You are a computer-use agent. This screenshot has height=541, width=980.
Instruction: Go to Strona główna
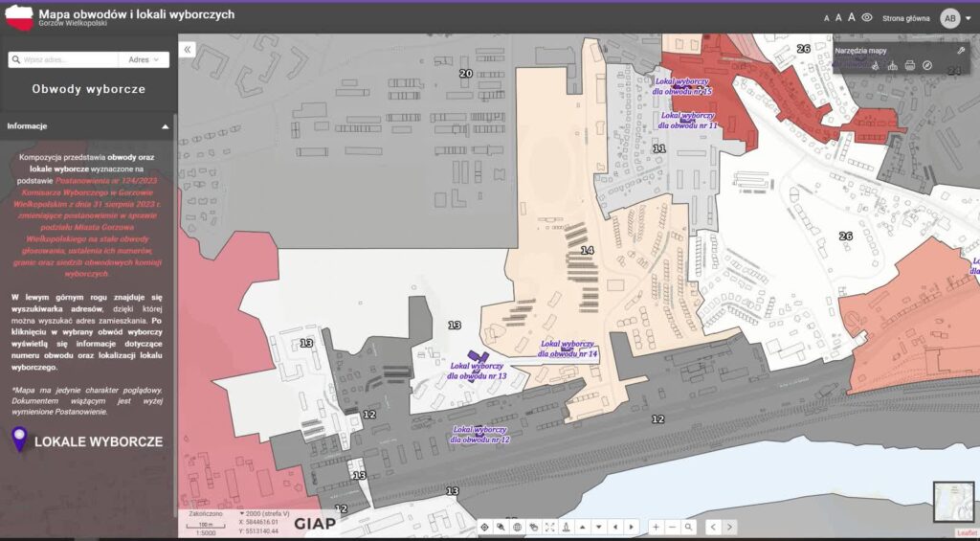(x=905, y=17)
